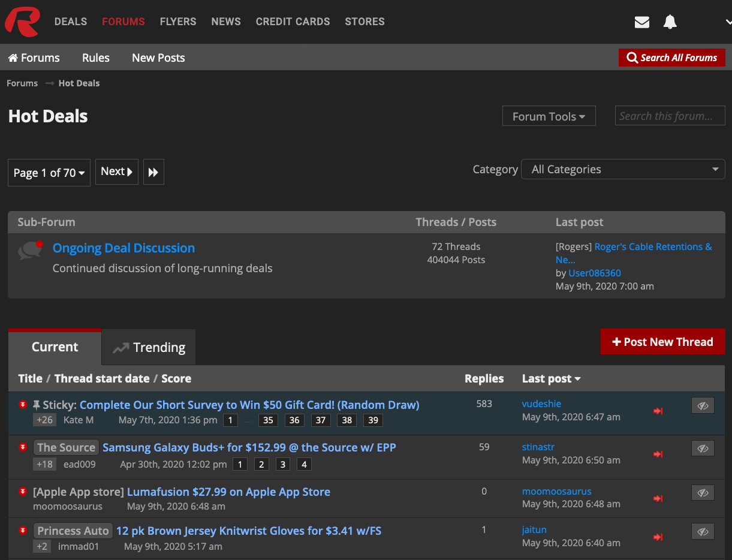Screen dimensions: 732x560
Task: Open the Forum Tools dropdown
Action: (x=548, y=116)
